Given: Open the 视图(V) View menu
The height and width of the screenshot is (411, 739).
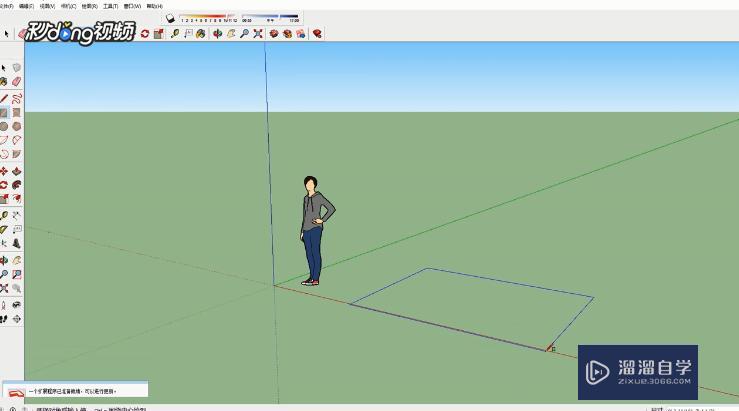Looking at the screenshot, I should coord(47,6).
